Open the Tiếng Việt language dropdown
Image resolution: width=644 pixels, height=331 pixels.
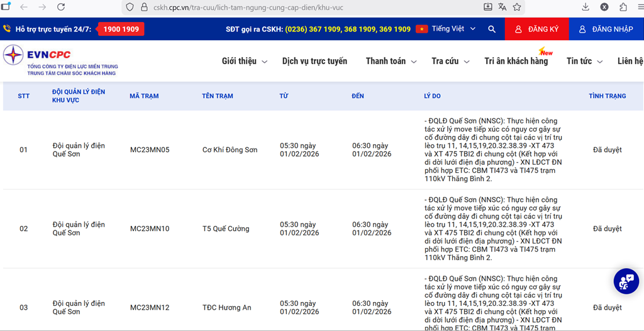[x=447, y=29]
